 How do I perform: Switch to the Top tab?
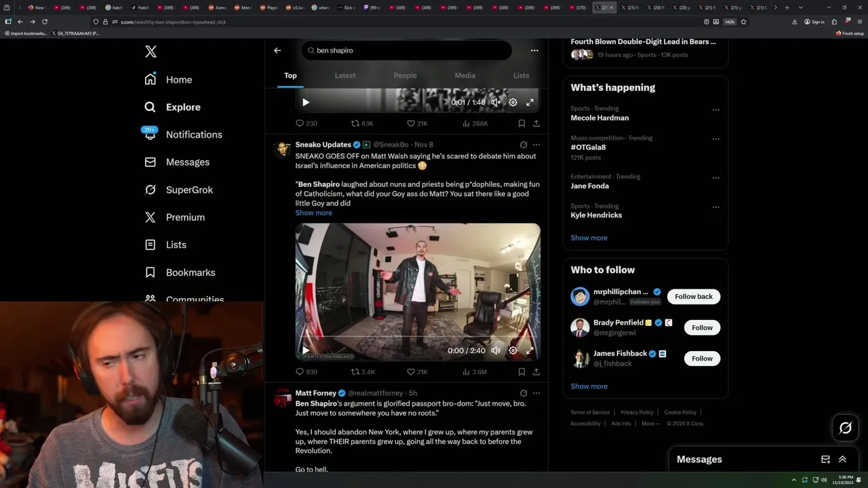[x=290, y=75]
